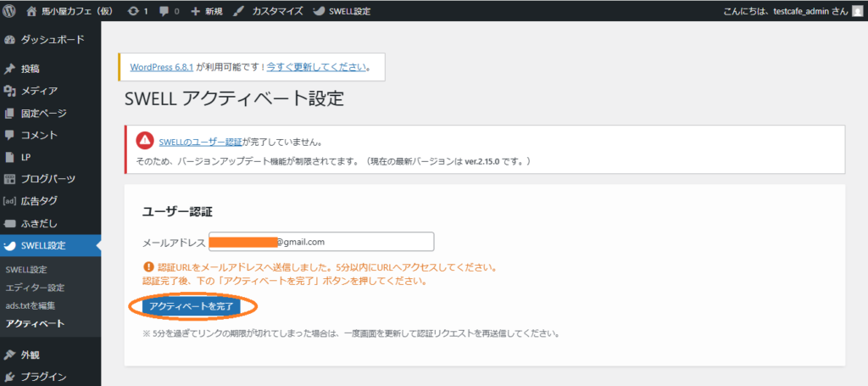Open 広告タグ in the sidebar
The width and height of the screenshot is (868, 386).
39,201
